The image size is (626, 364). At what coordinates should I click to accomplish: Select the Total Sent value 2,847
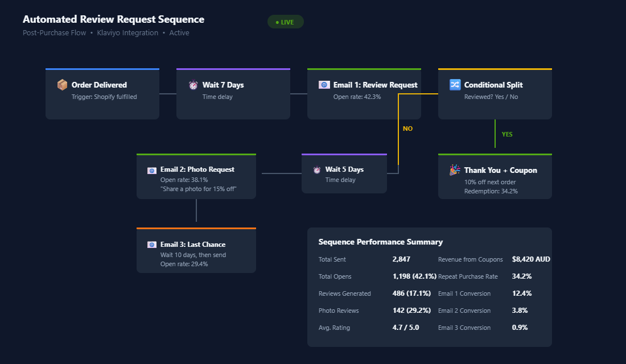click(x=402, y=259)
